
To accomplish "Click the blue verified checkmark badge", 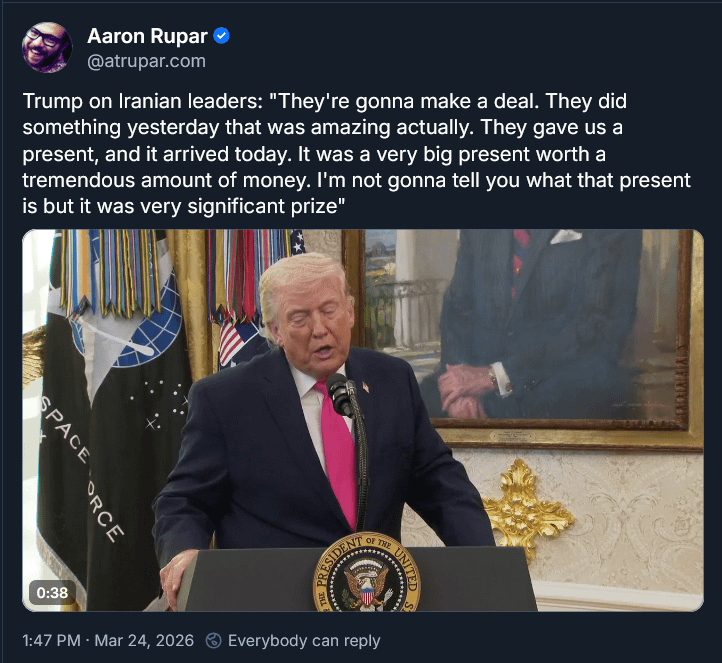I will [221, 36].
